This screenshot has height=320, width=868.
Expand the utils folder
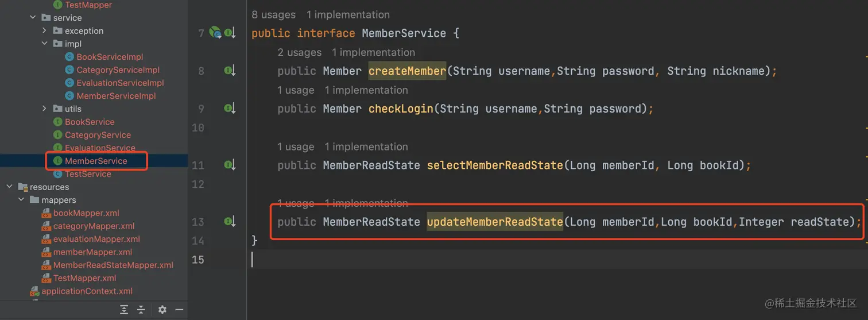pos(45,109)
